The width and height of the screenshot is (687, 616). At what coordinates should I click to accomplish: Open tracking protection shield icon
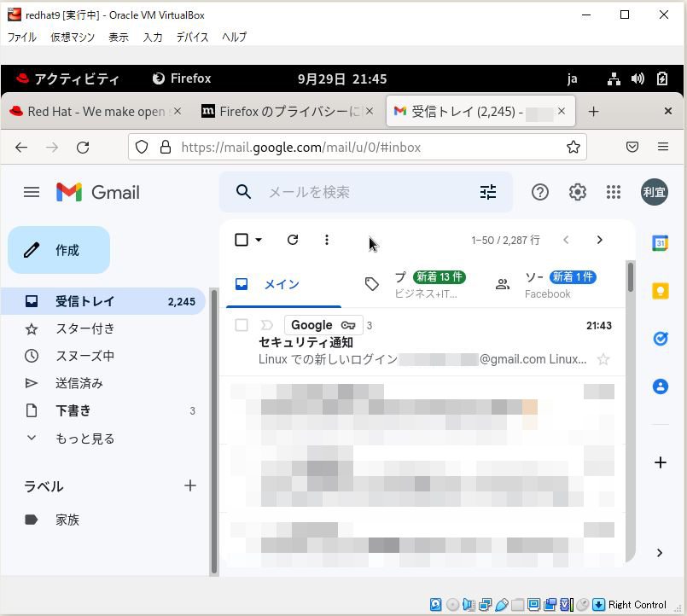(x=141, y=148)
